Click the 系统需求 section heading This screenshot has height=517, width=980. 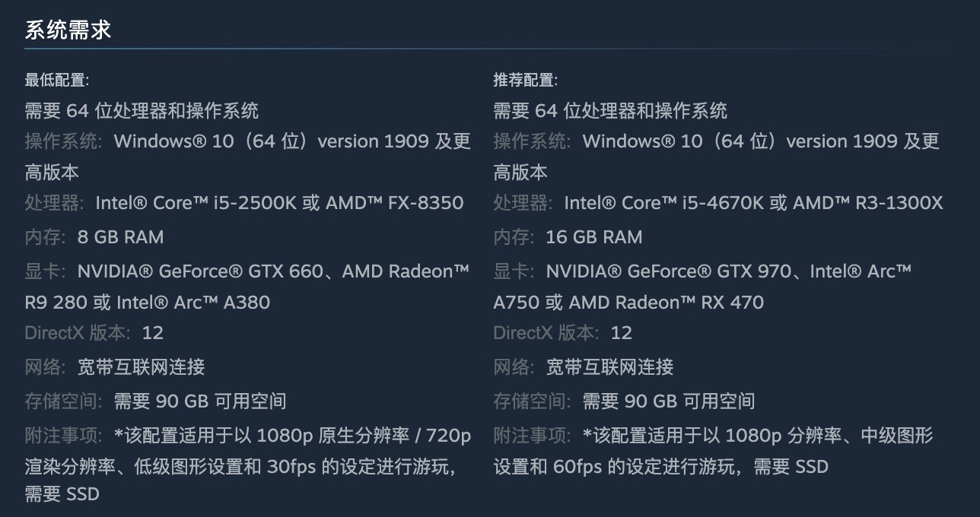click(68, 30)
